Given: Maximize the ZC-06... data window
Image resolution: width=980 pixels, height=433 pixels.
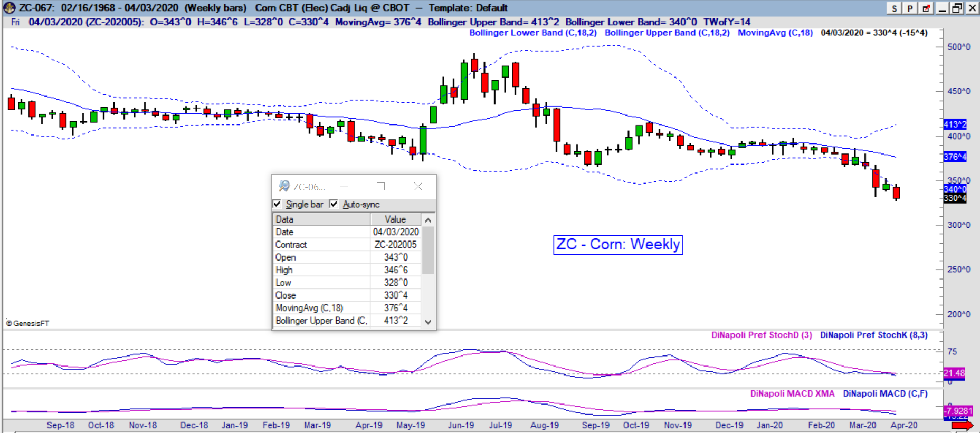Looking at the screenshot, I should tap(380, 186).
